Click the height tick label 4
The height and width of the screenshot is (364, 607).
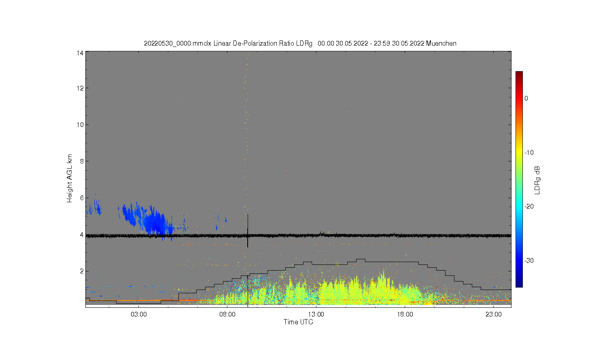tap(82, 235)
